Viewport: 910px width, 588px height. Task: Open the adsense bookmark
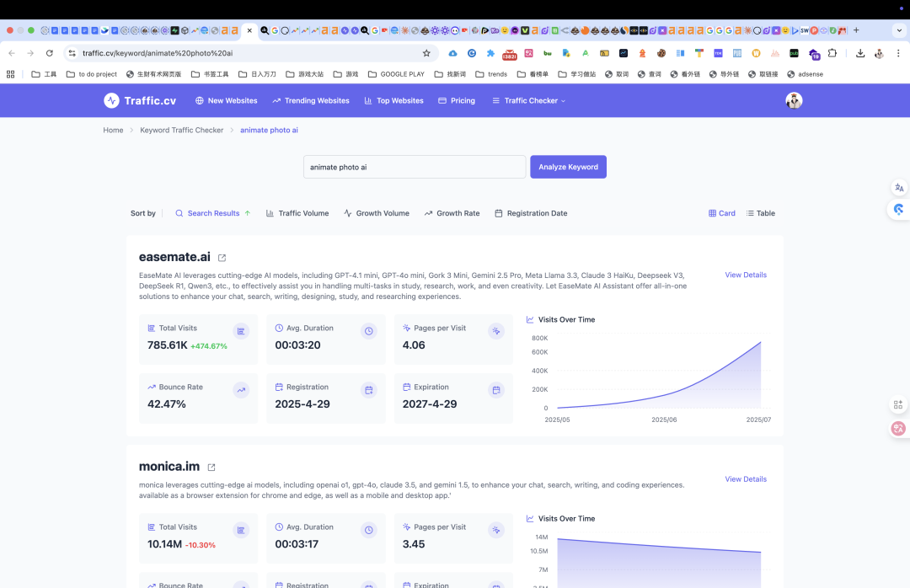[x=805, y=74]
